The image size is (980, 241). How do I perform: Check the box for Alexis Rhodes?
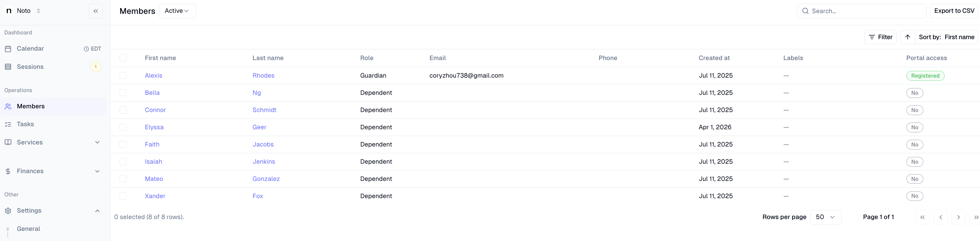(x=123, y=75)
